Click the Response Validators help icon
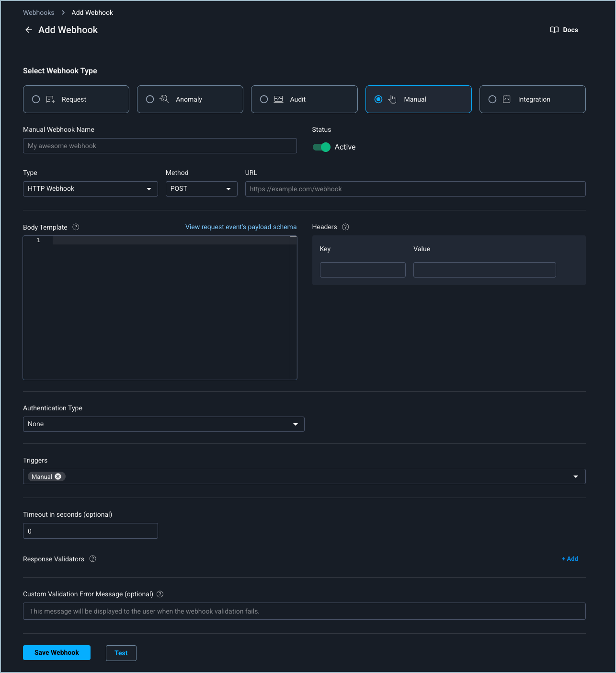 click(x=93, y=559)
